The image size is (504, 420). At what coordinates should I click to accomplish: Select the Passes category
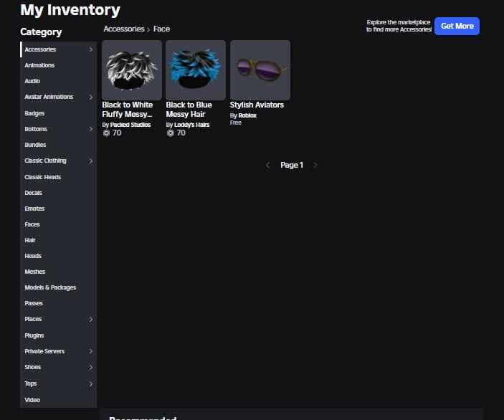(x=34, y=303)
